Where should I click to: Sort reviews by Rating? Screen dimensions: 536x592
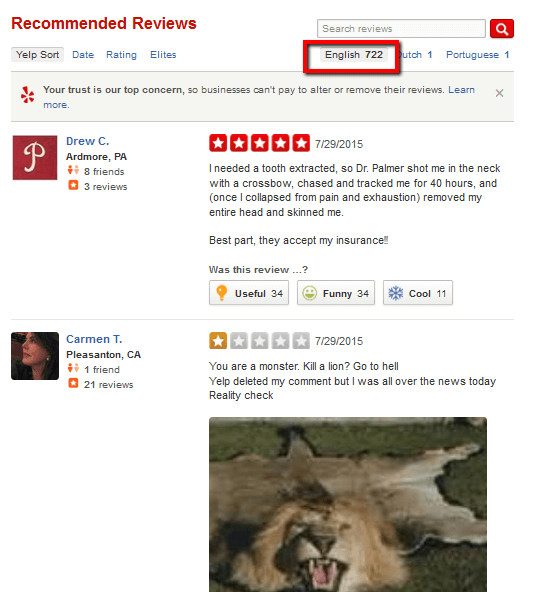[x=121, y=55]
